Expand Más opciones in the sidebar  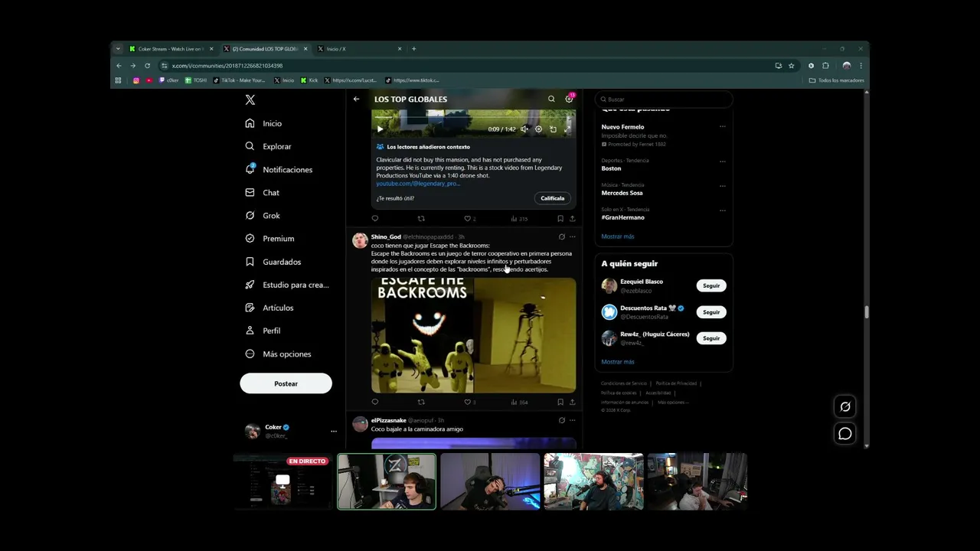pyautogui.click(x=278, y=354)
